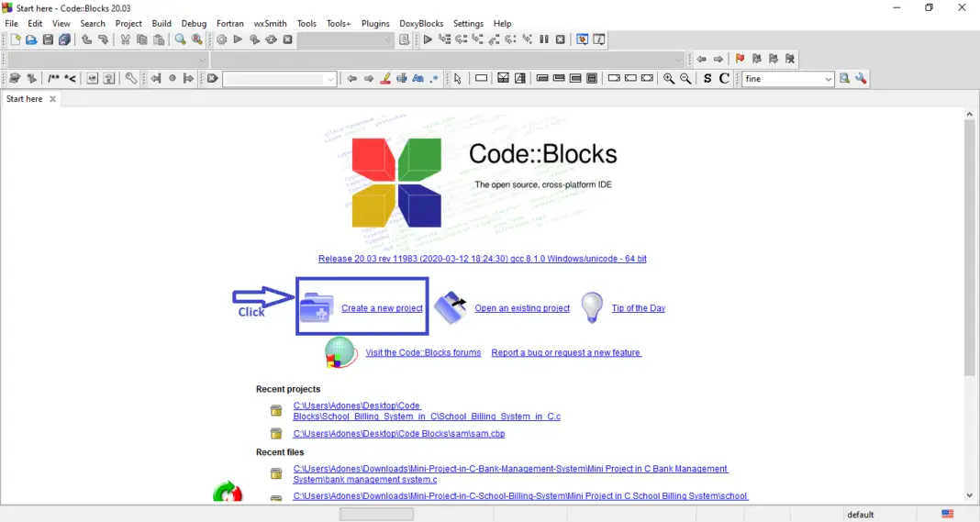Image resolution: width=980 pixels, height=522 pixels.
Task: Toggle match case (Aa) search option
Action: [x=418, y=79]
